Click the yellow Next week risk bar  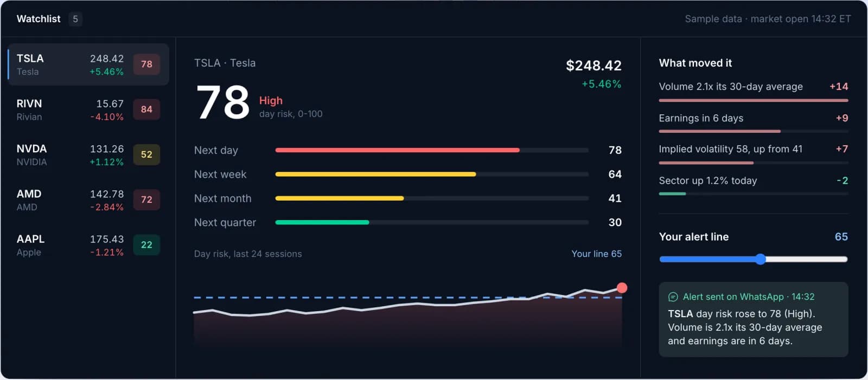click(x=375, y=174)
